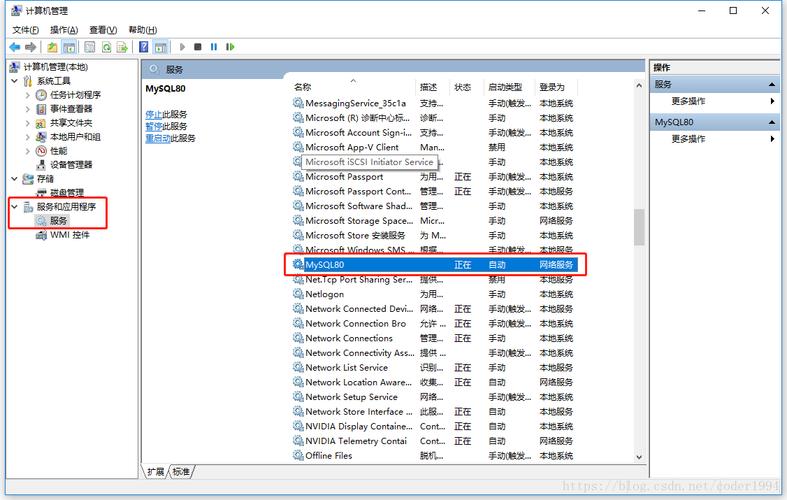
Task: Select the Network Connections service row
Action: (435, 338)
